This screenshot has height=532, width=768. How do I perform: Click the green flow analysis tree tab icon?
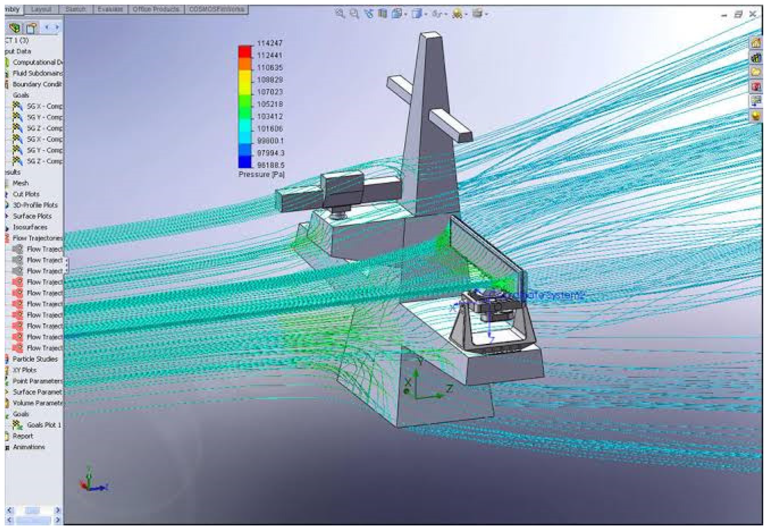(x=15, y=28)
